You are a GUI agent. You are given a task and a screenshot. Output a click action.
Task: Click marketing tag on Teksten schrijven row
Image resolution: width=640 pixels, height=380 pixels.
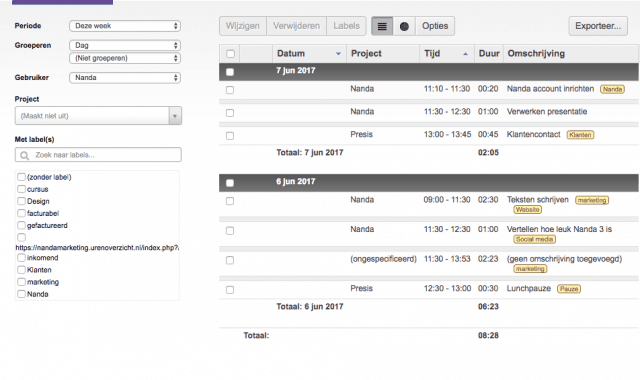click(592, 200)
